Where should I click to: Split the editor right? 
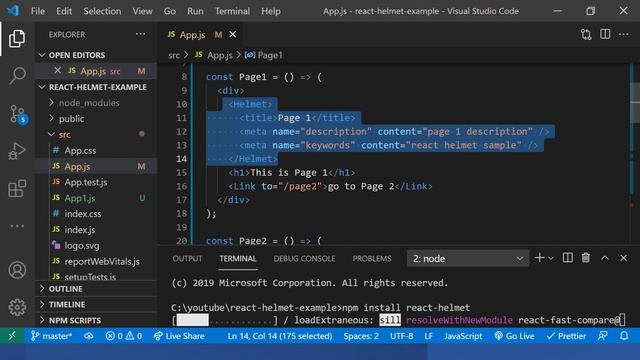(605, 34)
